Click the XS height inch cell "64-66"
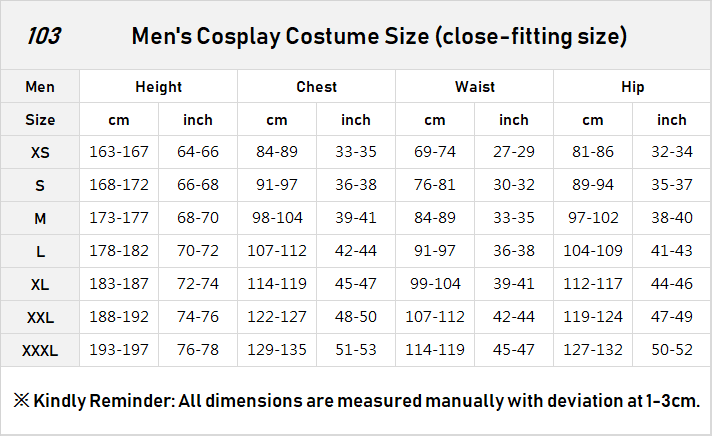Screen dimensions: 712x436 [198, 153]
